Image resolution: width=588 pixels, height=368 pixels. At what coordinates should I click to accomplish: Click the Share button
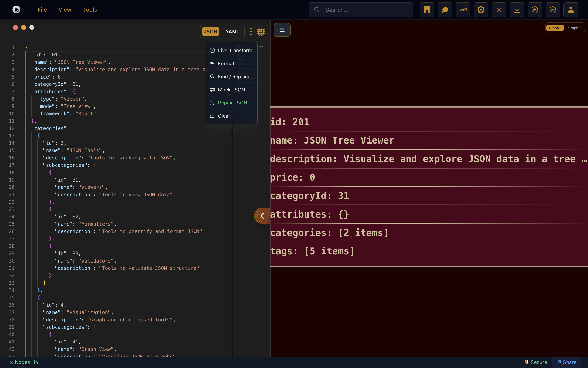(x=567, y=362)
